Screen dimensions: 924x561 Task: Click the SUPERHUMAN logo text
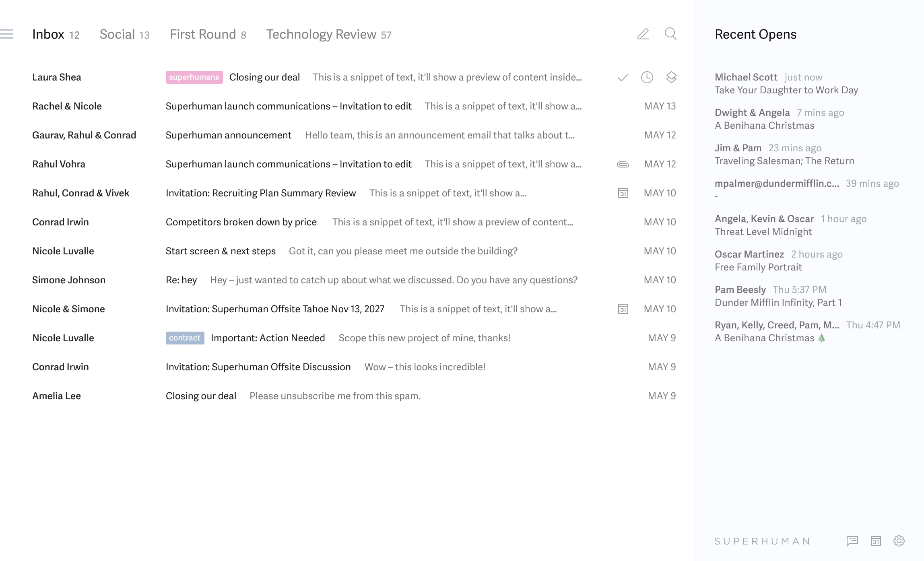tap(763, 541)
